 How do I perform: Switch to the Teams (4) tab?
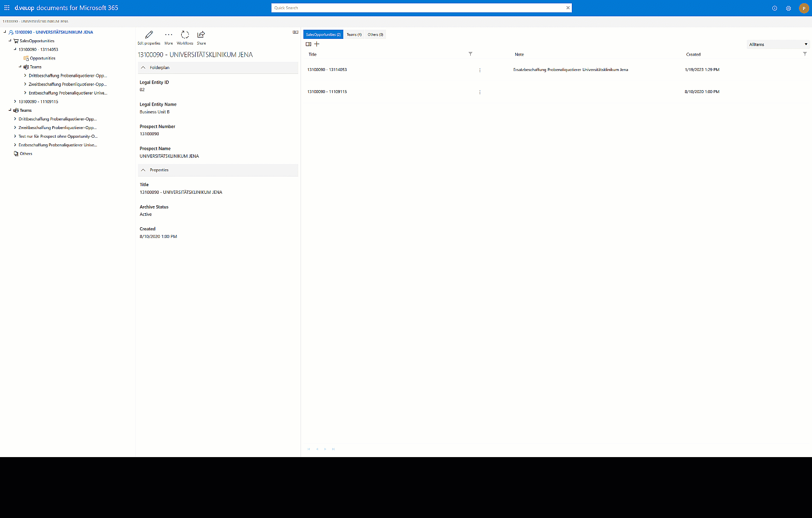[354, 35]
